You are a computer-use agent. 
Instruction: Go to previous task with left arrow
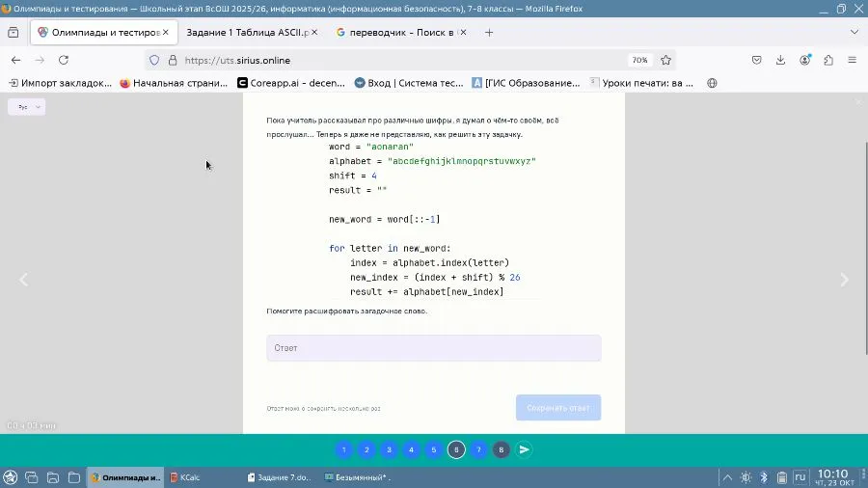pyautogui.click(x=23, y=280)
